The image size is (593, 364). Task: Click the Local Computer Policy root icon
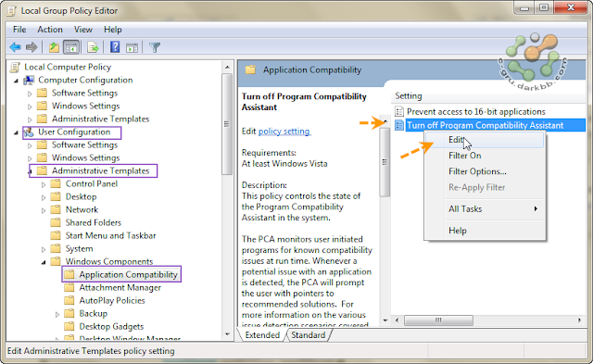point(15,68)
